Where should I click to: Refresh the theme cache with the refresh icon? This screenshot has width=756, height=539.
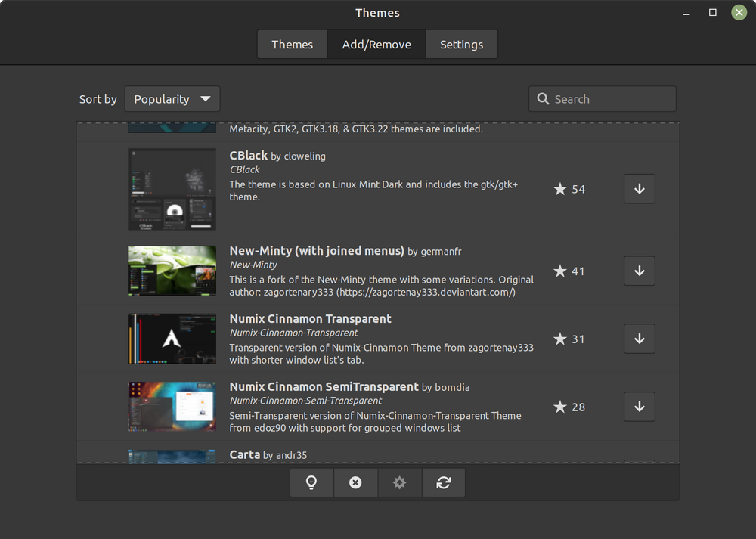tap(443, 482)
